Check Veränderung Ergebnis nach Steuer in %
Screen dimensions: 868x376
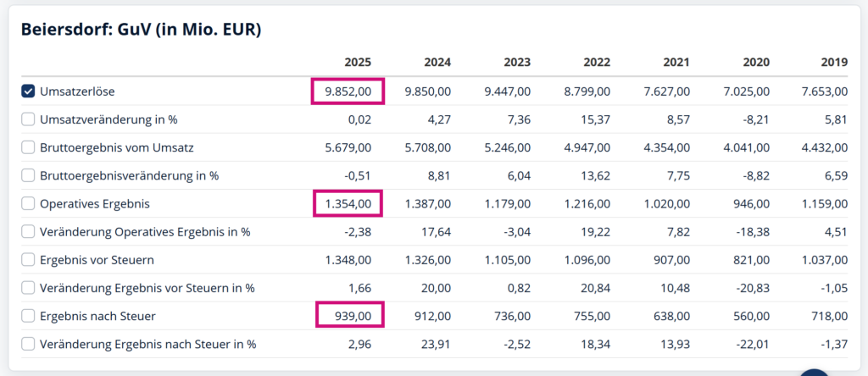click(28, 344)
